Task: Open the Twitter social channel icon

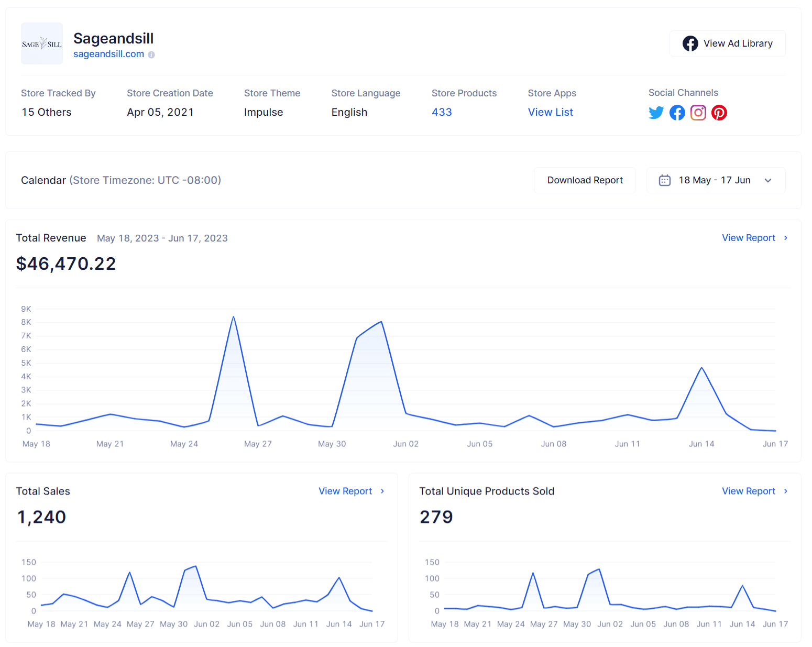Action: coord(656,112)
